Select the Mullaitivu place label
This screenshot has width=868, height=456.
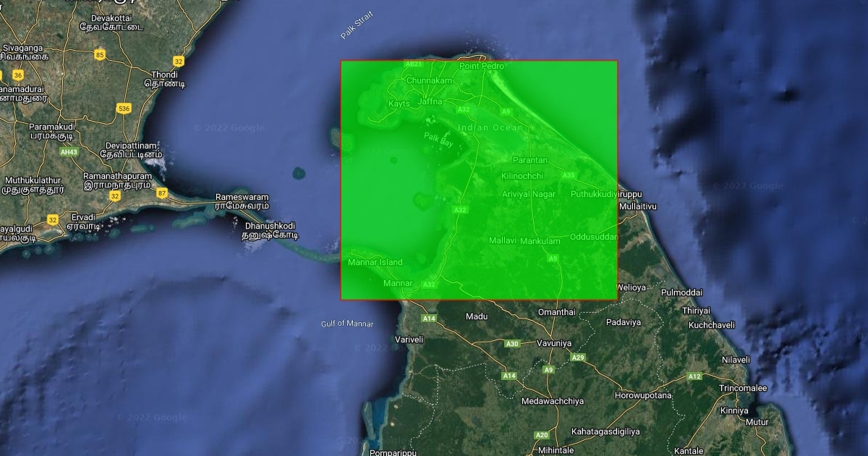click(638, 206)
